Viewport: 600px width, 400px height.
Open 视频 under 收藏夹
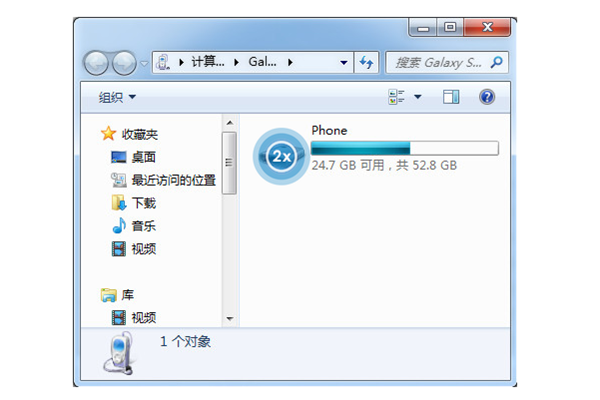[144, 249]
